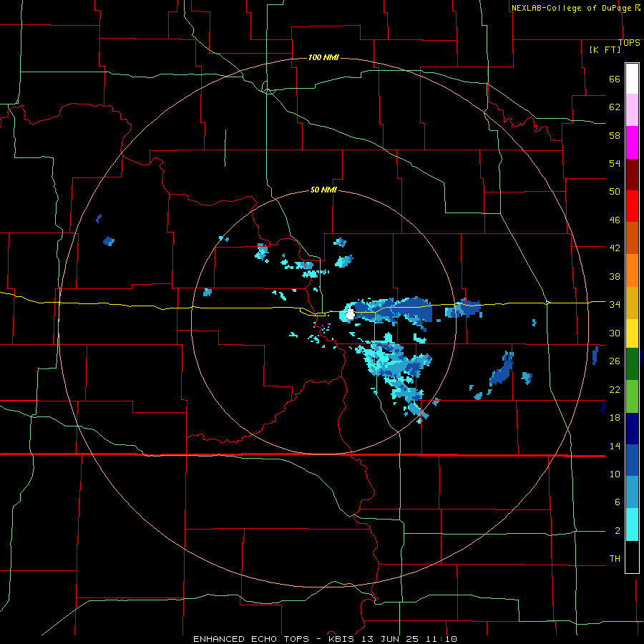Click legend value "10"
The image size is (644, 644).
[x=615, y=474]
